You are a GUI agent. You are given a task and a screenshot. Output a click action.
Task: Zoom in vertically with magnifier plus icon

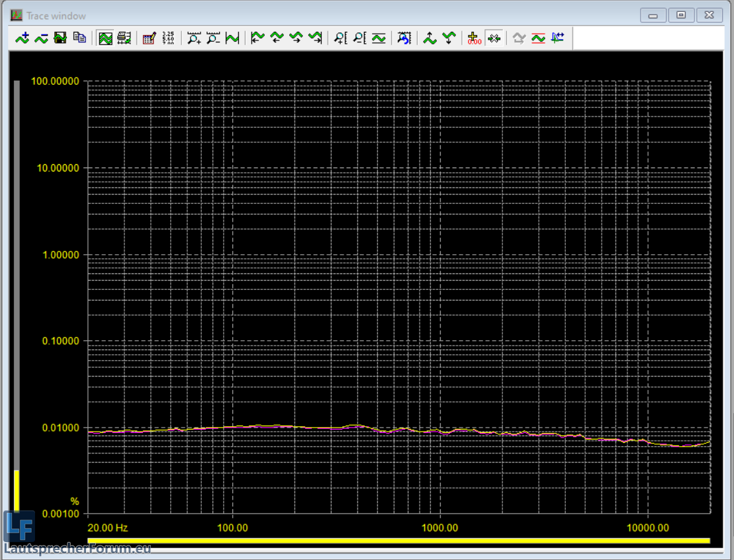point(340,38)
